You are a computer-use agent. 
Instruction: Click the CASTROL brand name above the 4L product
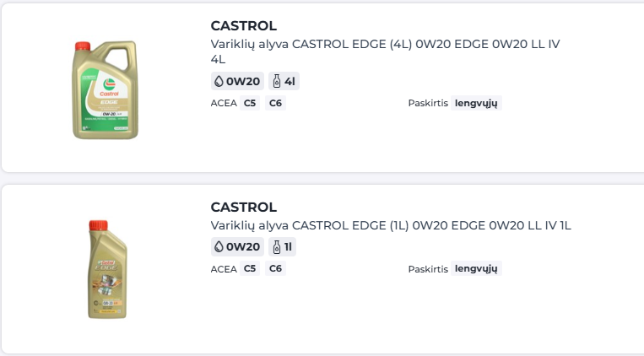point(243,26)
